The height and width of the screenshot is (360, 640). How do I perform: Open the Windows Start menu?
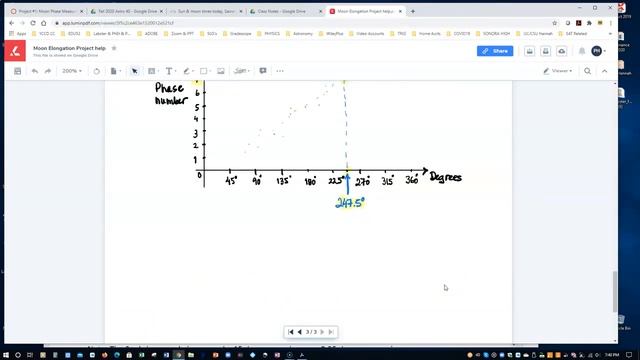click(6, 355)
